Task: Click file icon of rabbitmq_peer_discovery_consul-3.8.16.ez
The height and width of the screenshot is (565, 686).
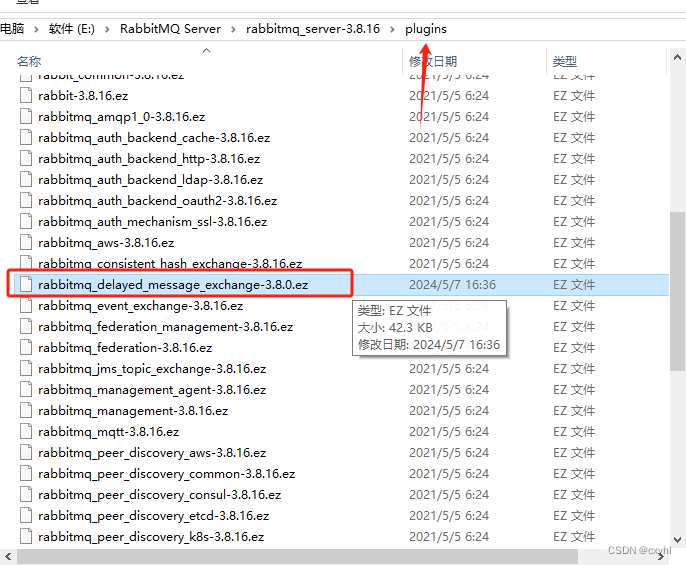Action: (x=26, y=495)
